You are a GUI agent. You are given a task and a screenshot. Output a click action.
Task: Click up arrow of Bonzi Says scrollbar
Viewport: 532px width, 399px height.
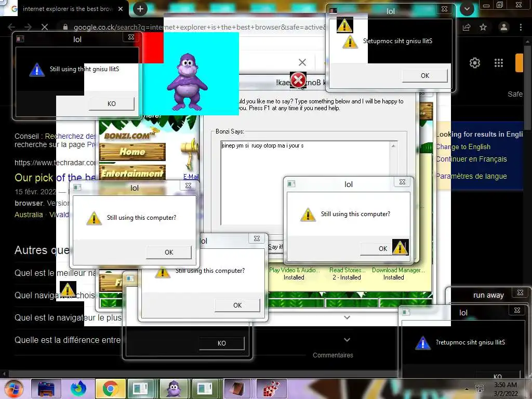click(393, 146)
